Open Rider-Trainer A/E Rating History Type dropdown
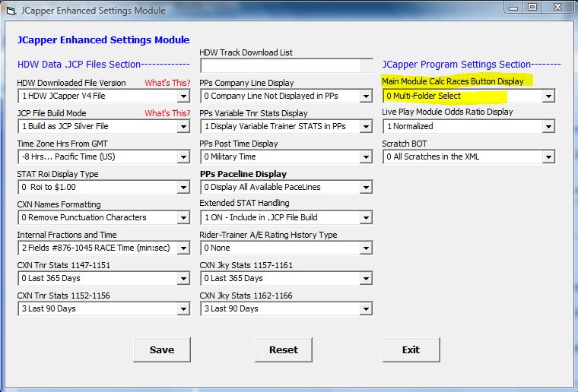Screen dimensions: 578x392 [x=366, y=248]
